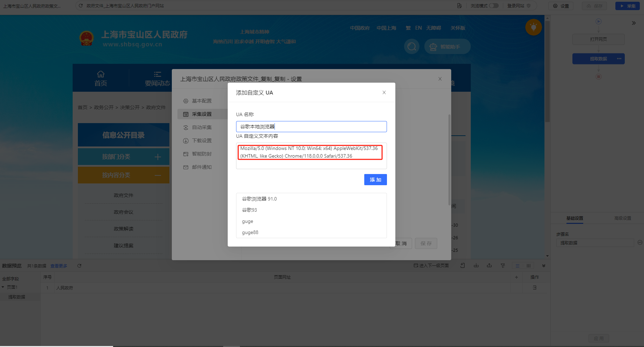Switch to 基础设置 tab
This screenshot has height=347, width=644.
[x=575, y=218]
